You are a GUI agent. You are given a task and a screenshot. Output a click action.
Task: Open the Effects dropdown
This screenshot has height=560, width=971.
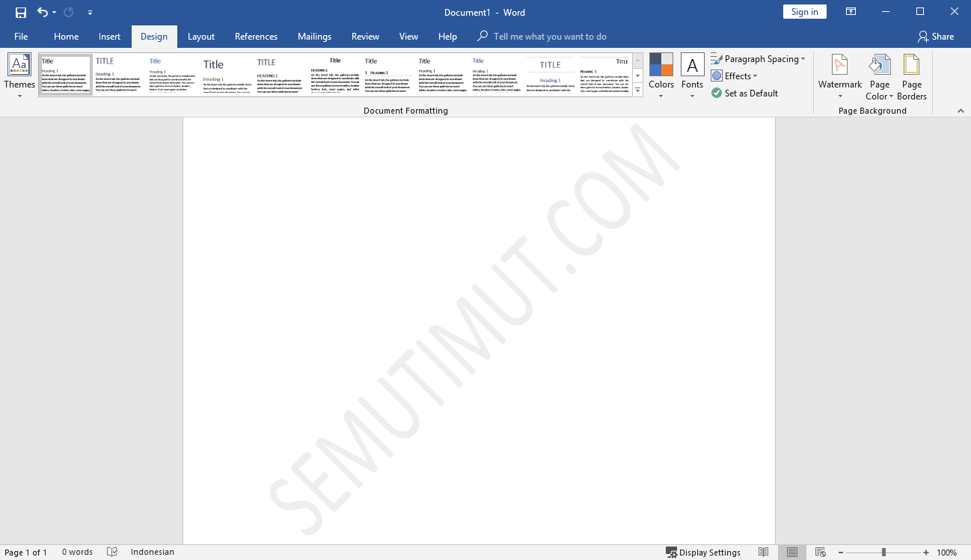[735, 76]
